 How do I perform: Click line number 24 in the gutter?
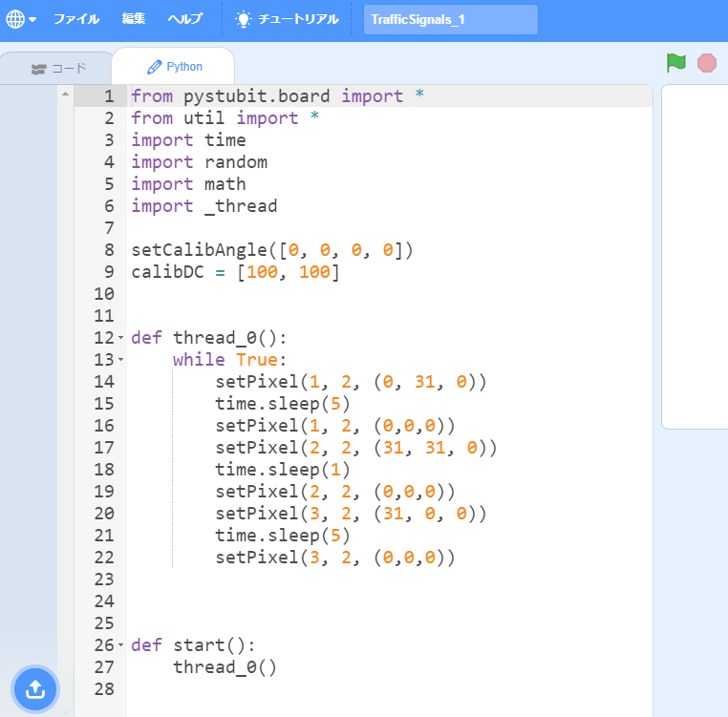104,601
